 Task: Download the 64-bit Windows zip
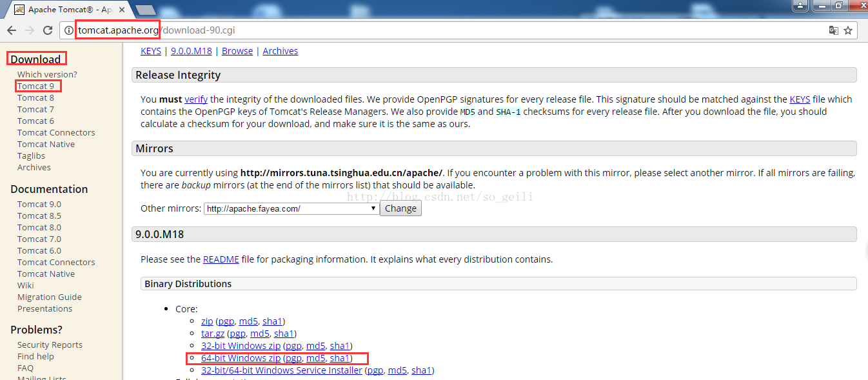pyautogui.click(x=241, y=358)
